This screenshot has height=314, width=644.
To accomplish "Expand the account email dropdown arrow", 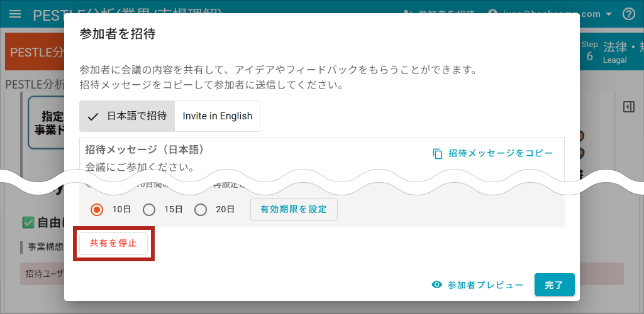I will point(608,14).
